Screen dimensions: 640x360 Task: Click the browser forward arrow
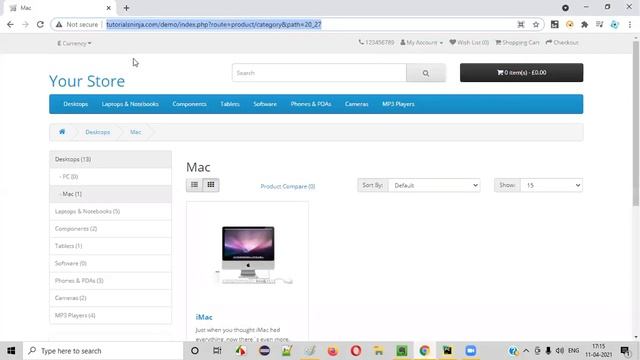(x=25, y=24)
